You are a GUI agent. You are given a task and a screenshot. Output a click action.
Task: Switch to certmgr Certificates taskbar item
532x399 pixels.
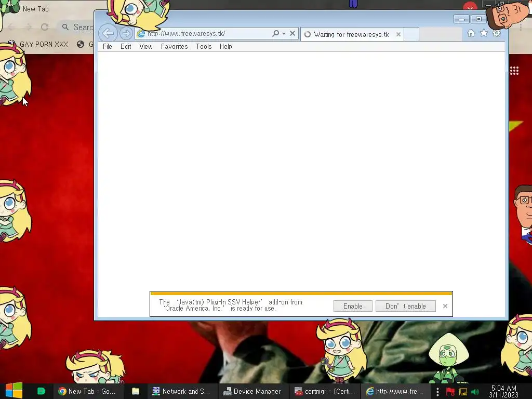325,391
